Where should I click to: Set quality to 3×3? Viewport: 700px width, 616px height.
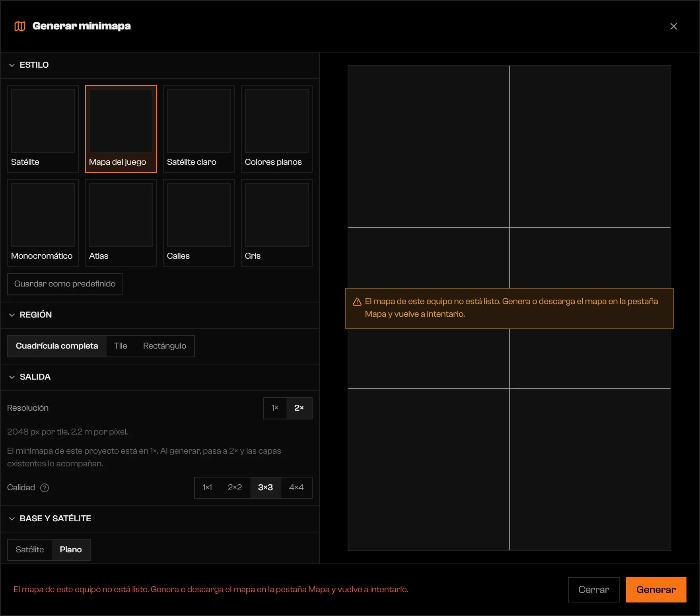265,488
